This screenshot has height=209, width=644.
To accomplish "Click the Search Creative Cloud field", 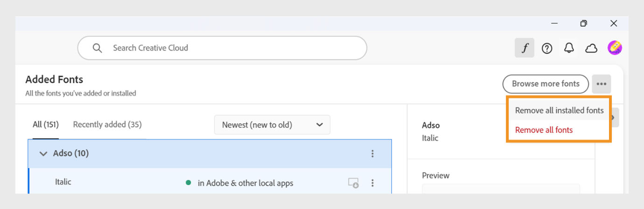I will click(x=222, y=48).
